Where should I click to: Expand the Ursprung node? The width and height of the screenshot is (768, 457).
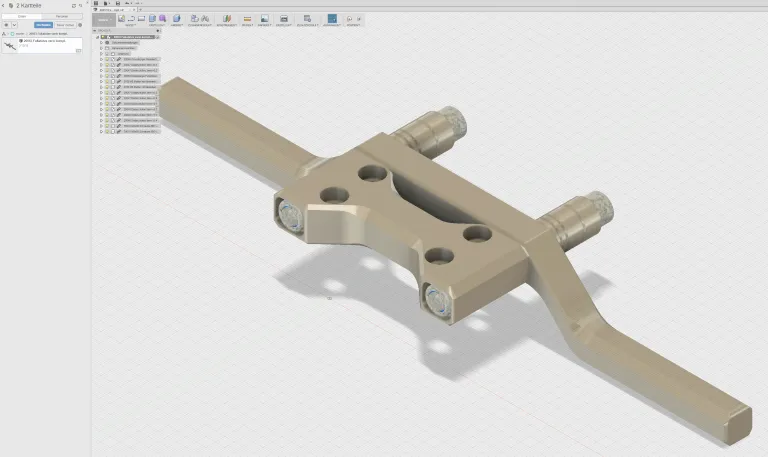(101, 54)
